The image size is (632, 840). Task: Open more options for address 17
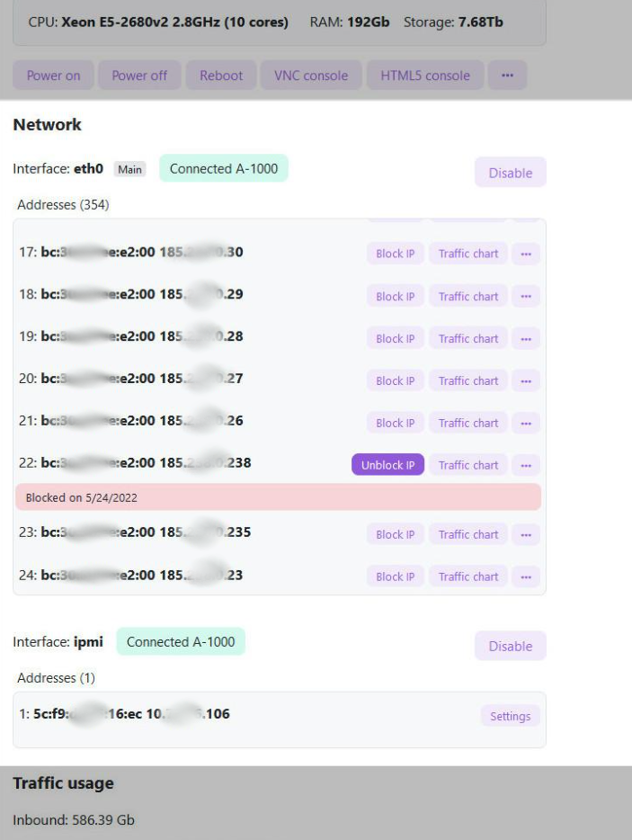point(526,254)
